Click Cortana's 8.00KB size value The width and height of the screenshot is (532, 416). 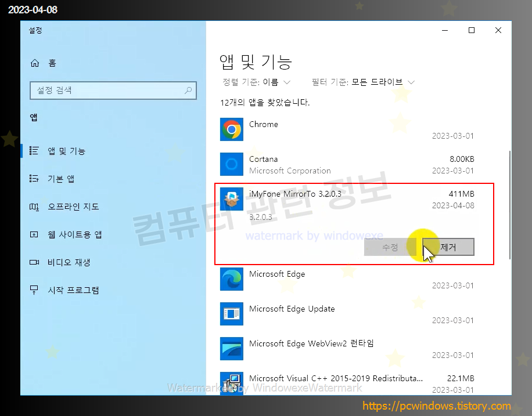[x=462, y=159]
